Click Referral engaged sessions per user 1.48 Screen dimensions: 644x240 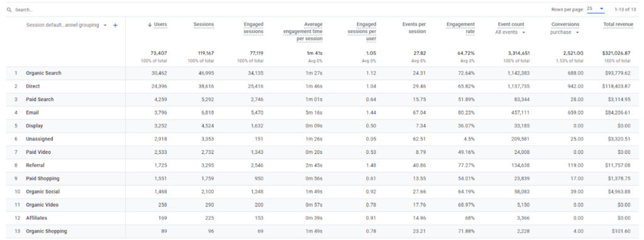371,166
